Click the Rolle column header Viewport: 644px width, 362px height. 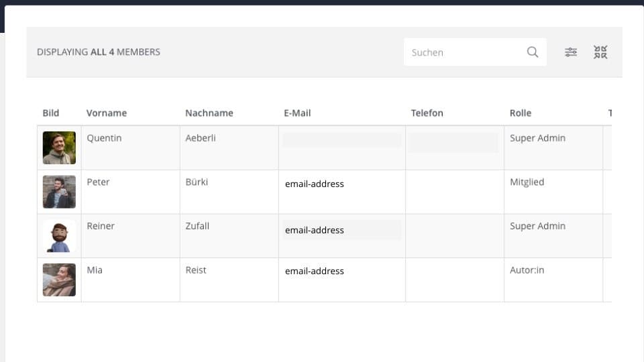[521, 113]
